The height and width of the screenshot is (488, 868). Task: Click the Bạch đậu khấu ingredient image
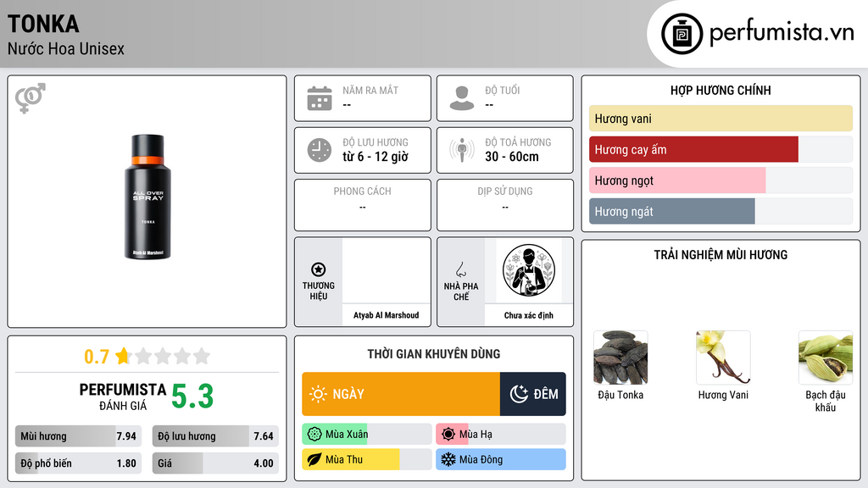pyautogui.click(x=826, y=358)
